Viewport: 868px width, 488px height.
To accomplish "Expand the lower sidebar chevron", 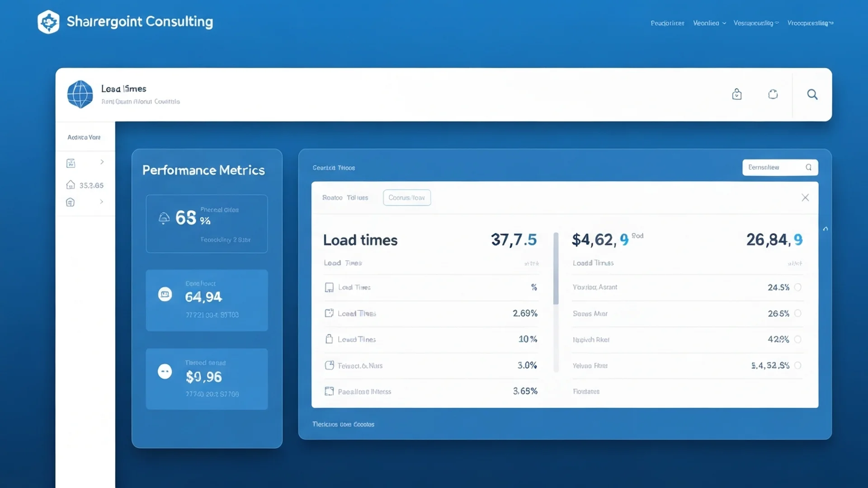I will tap(102, 202).
